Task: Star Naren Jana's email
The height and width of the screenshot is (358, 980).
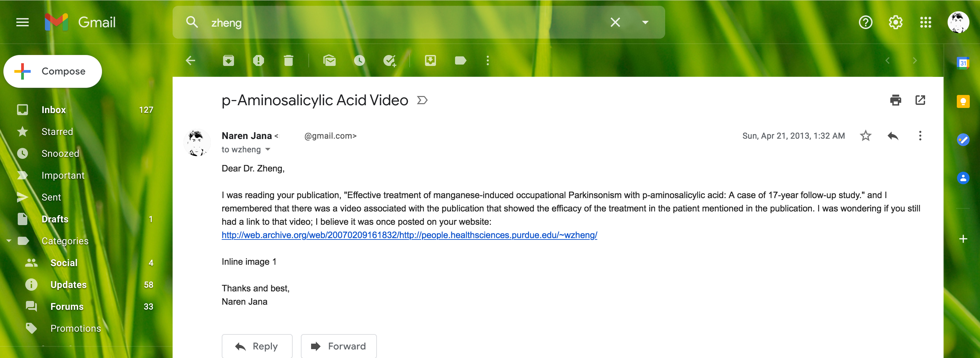Action: [865, 136]
